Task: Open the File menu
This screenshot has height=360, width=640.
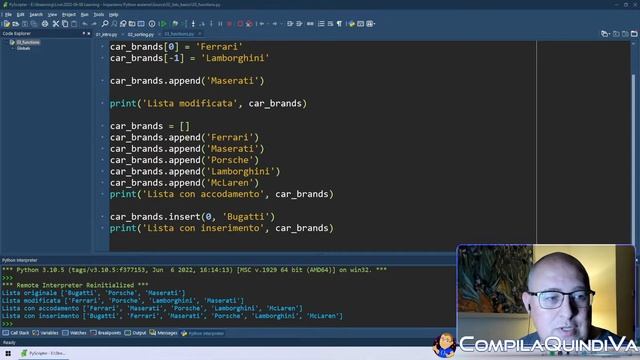Action: [8, 14]
